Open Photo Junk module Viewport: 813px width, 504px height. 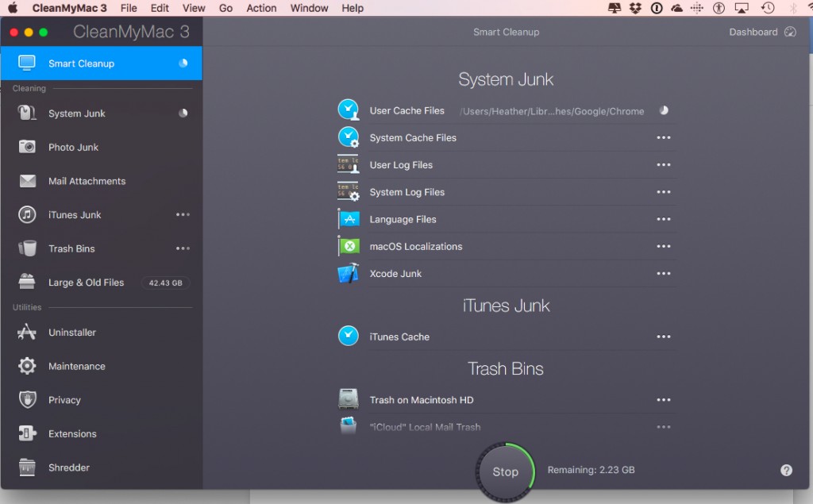(101, 148)
